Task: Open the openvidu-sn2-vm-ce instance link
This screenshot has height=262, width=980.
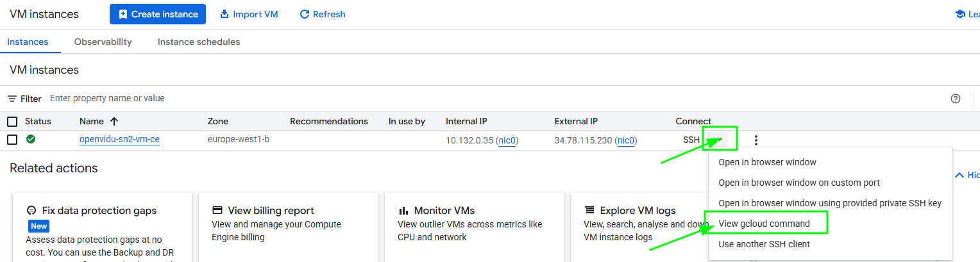Action: [x=119, y=140]
